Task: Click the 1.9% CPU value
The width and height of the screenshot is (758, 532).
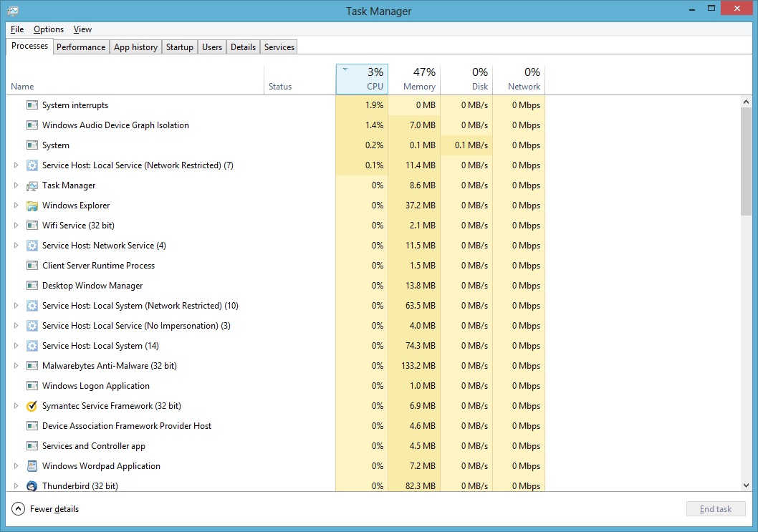Action: (374, 105)
